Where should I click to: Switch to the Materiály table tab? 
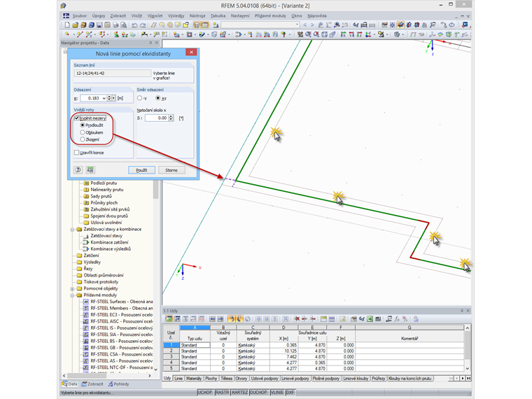(194, 378)
